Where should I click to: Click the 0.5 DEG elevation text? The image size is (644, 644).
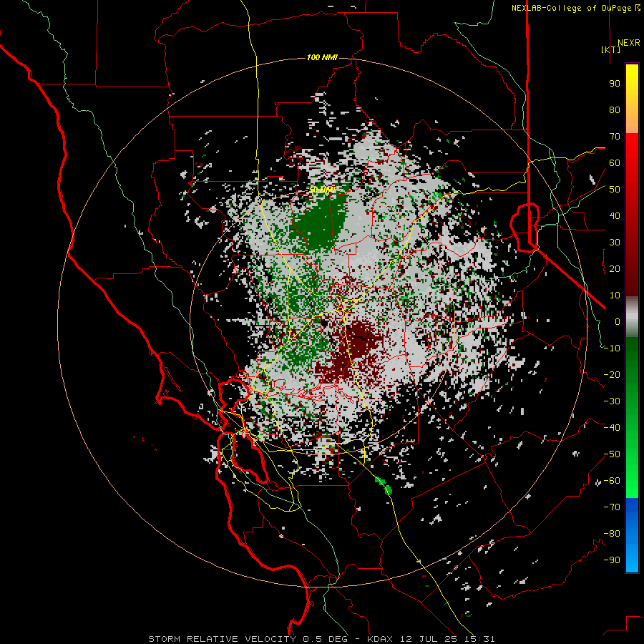tap(326, 639)
